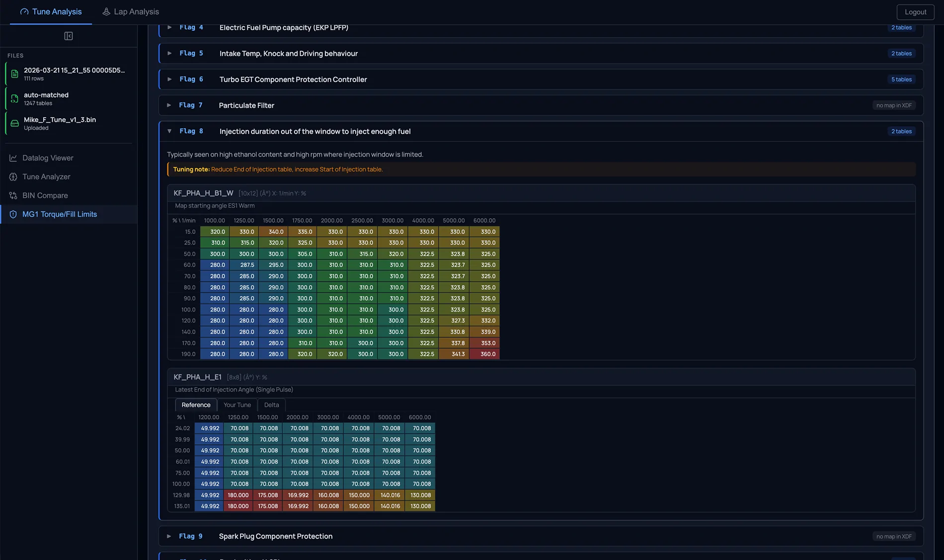This screenshot has height=560, width=944.
Task: Click the MG1 Torque/Fill Limits shield icon
Action: click(x=13, y=214)
